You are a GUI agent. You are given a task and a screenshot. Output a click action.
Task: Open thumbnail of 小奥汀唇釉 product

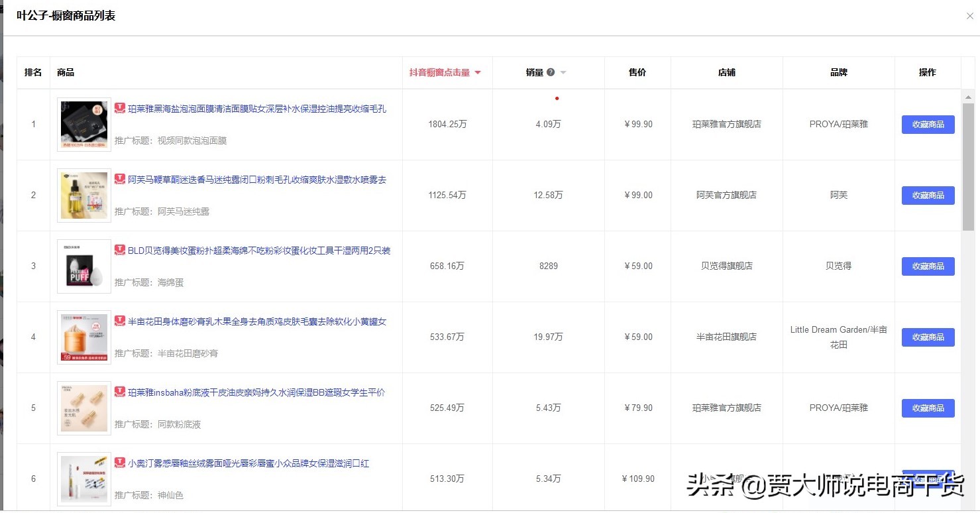84,479
